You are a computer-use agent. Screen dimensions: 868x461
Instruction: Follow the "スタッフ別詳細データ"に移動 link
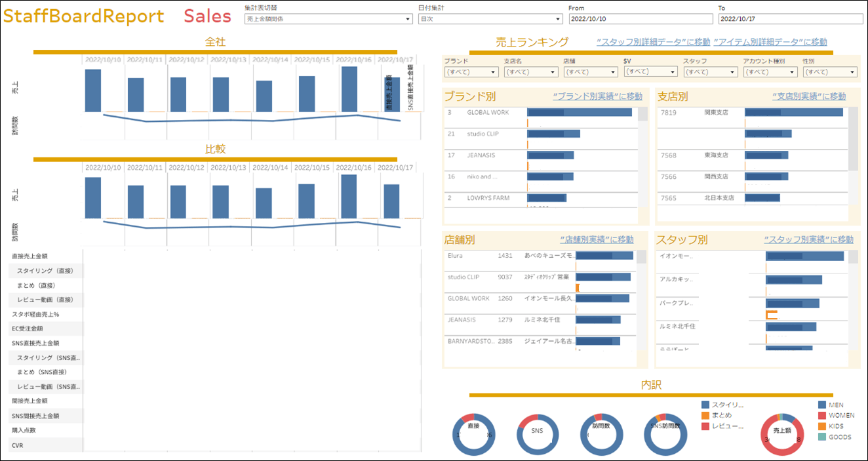point(653,42)
